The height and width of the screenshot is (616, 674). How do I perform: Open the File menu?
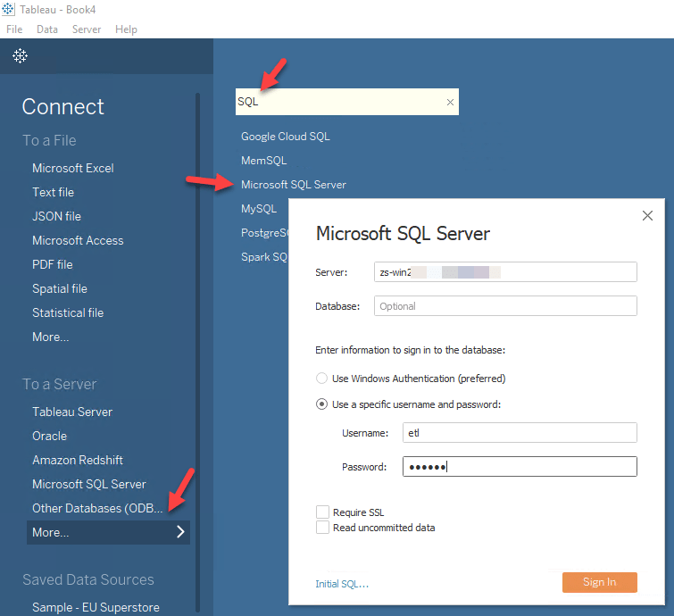click(14, 29)
